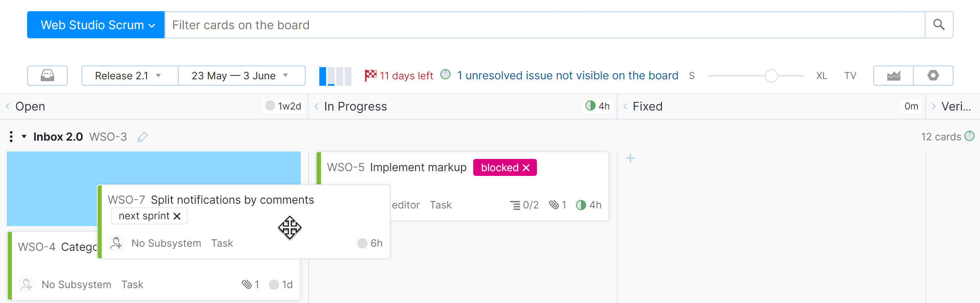Remove the blocked tag from WSO-5

tap(526, 168)
